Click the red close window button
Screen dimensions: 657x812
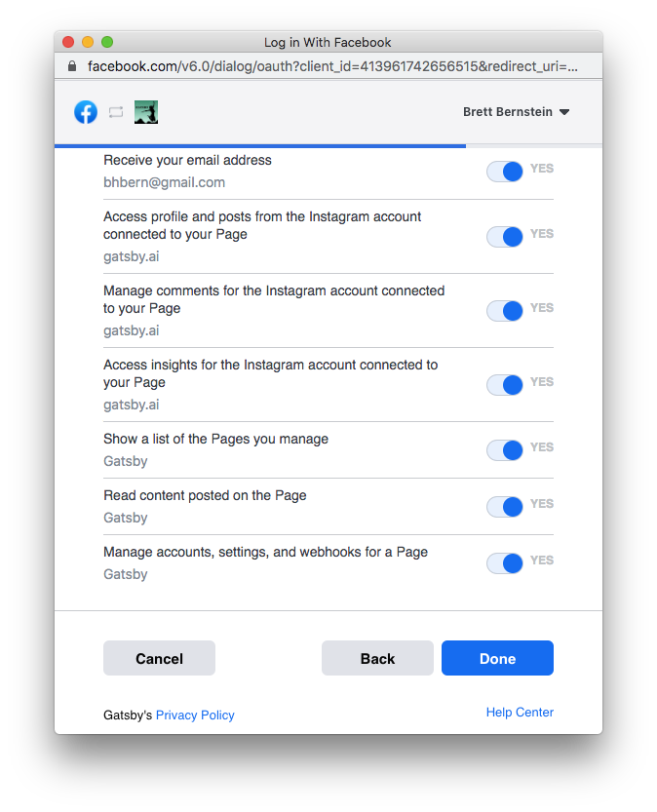68,42
